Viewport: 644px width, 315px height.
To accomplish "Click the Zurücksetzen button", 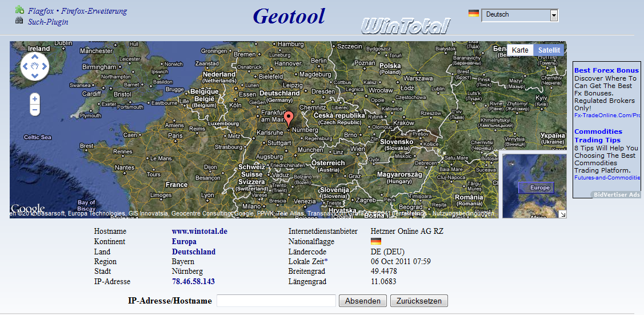I will 419,301.
